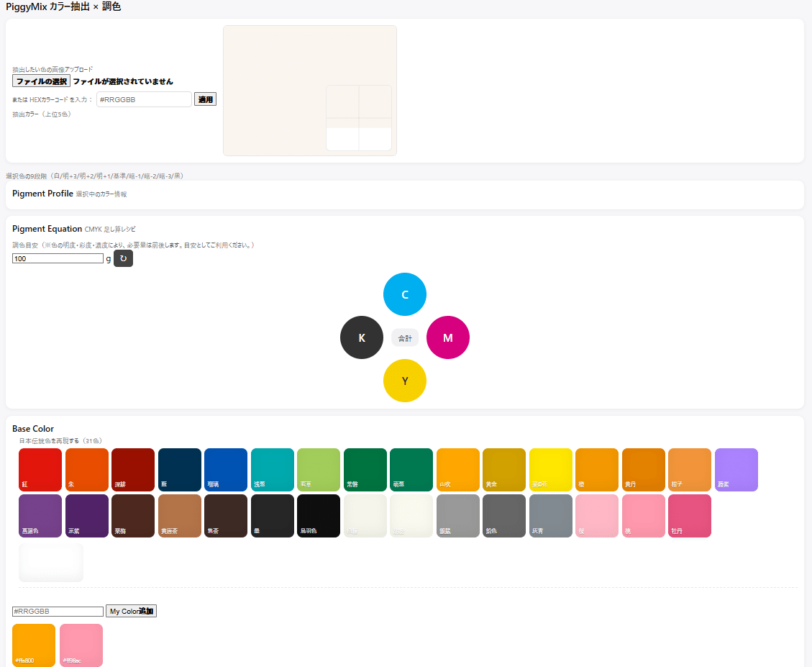Click the My Color追加 button

click(131, 611)
